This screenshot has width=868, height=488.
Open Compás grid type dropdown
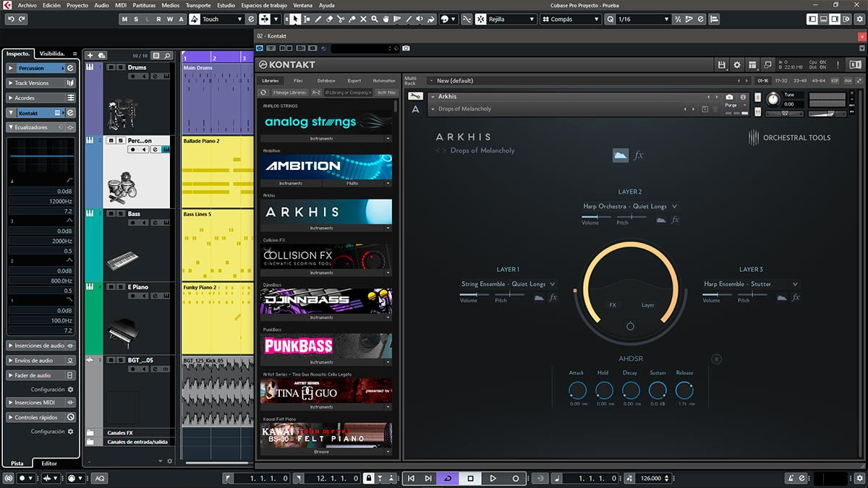coord(571,20)
